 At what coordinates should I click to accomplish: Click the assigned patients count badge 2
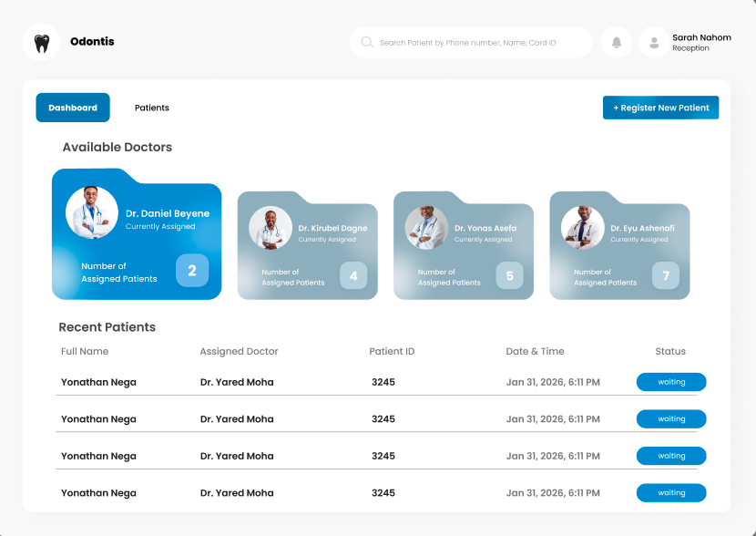click(x=192, y=271)
